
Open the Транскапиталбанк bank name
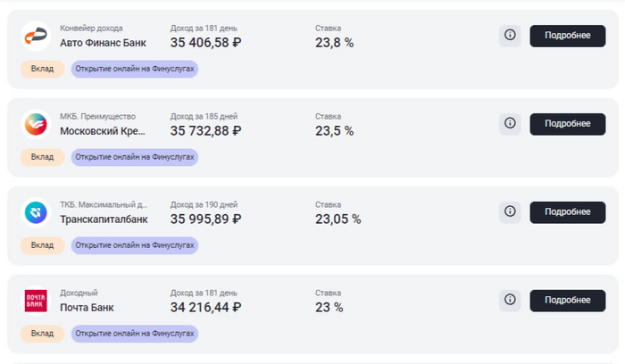pos(104,219)
